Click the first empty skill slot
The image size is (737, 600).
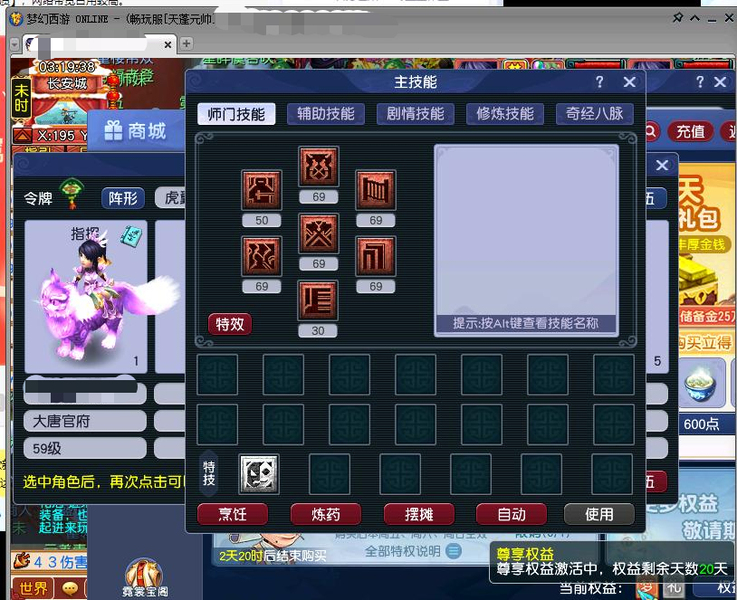tap(217, 374)
